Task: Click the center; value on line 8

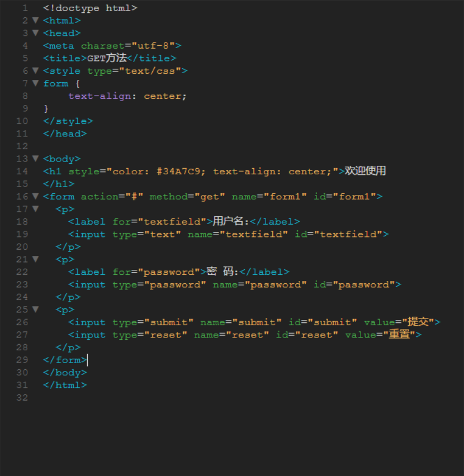Action: click(165, 96)
